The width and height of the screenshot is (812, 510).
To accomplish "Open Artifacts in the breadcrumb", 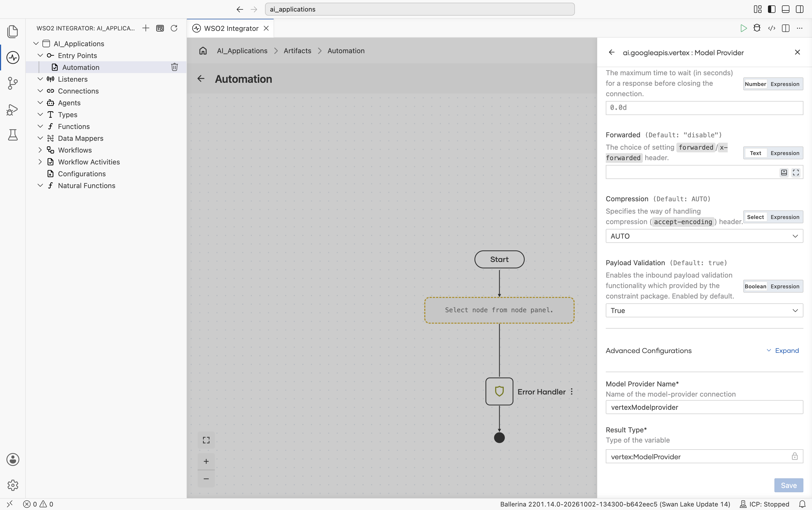I will (297, 51).
